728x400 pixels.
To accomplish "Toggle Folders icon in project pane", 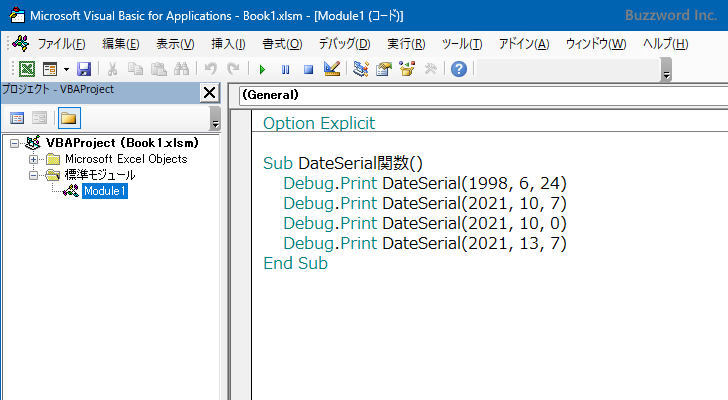I will pyautogui.click(x=69, y=118).
